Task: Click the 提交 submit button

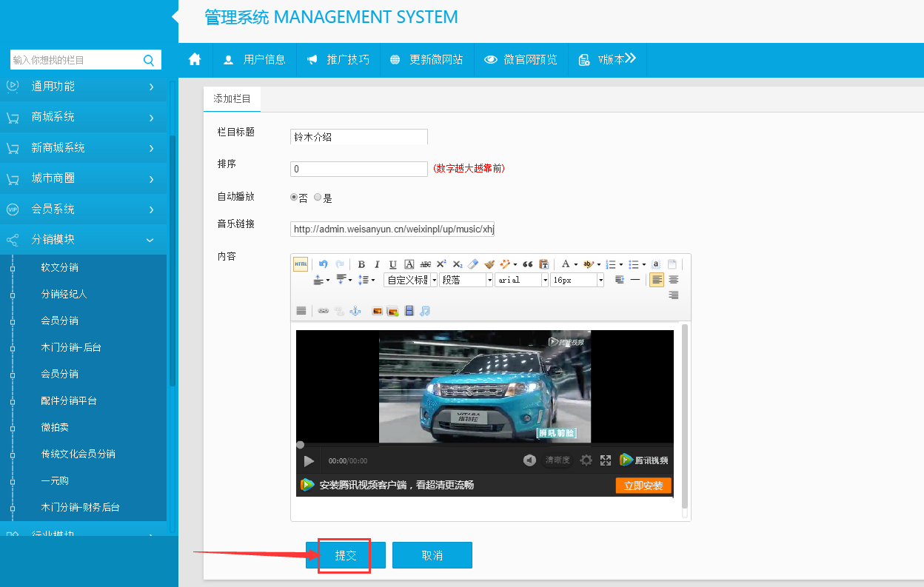Action: click(x=346, y=555)
